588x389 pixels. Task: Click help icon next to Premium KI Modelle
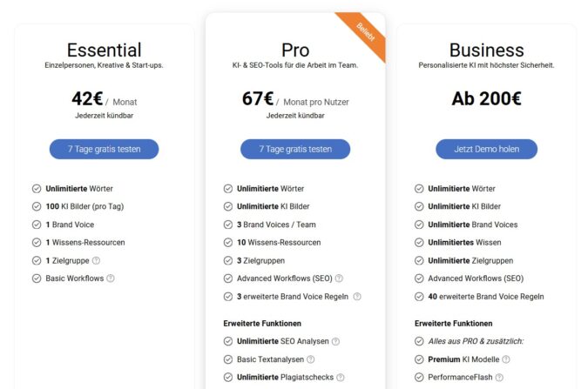(x=506, y=359)
